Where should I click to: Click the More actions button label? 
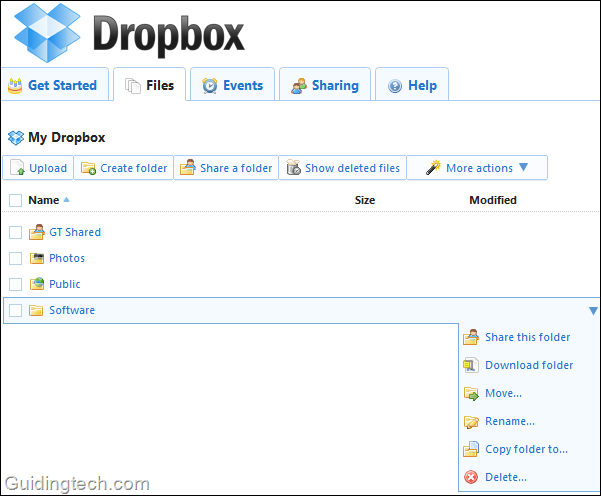coord(479,168)
